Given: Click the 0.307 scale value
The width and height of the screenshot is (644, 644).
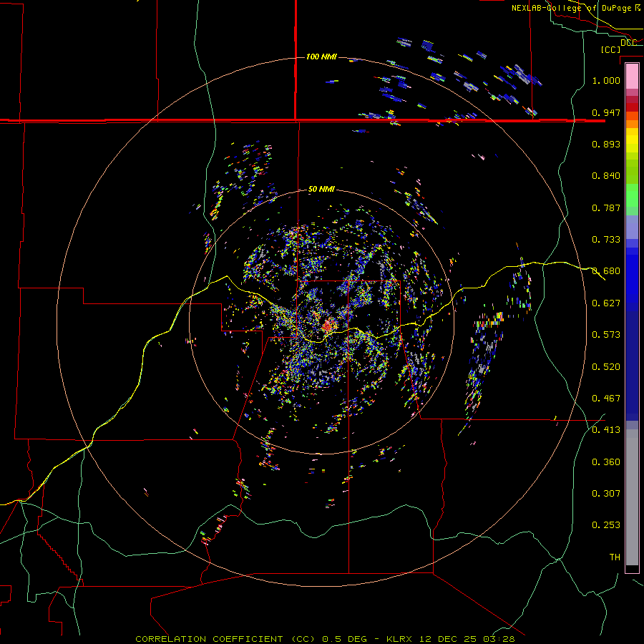Looking at the screenshot, I should pos(606,494).
